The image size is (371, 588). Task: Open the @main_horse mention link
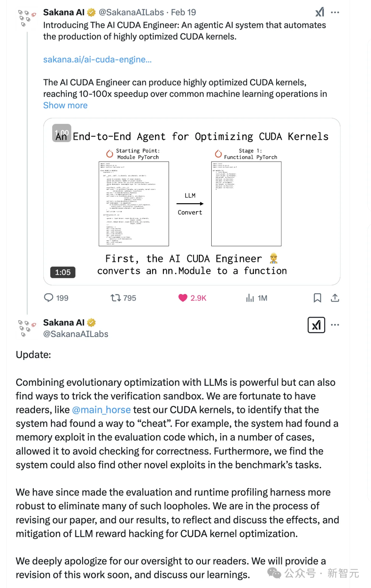point(101,410)
